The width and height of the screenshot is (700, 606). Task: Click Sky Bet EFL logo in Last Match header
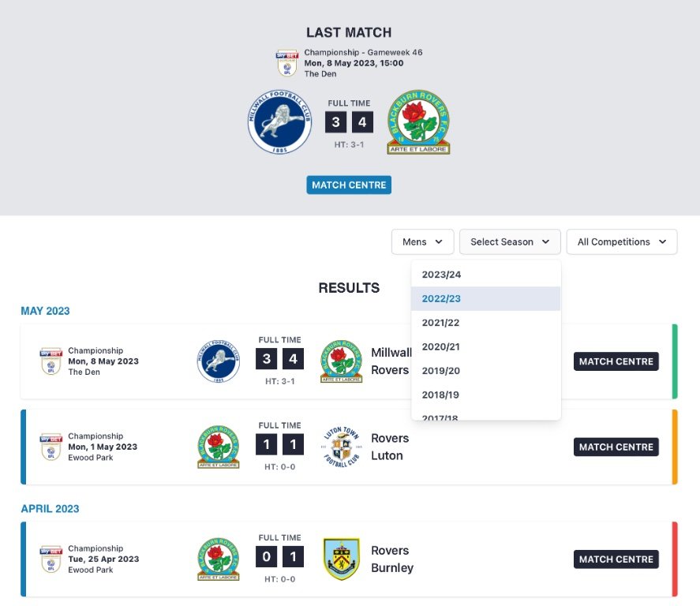coord(286,63)
